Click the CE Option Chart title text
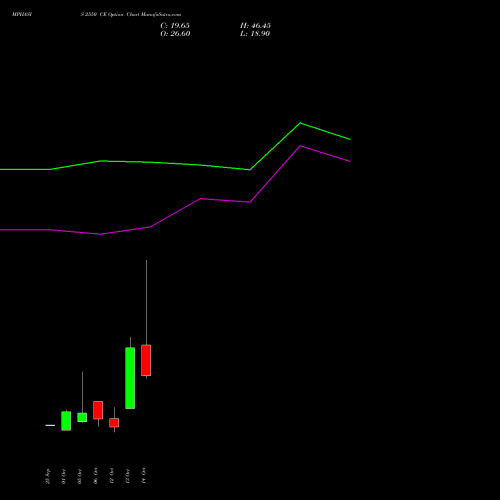Image resolution: width=500 pixels, height=500 pixels. [x=131, y=15]
